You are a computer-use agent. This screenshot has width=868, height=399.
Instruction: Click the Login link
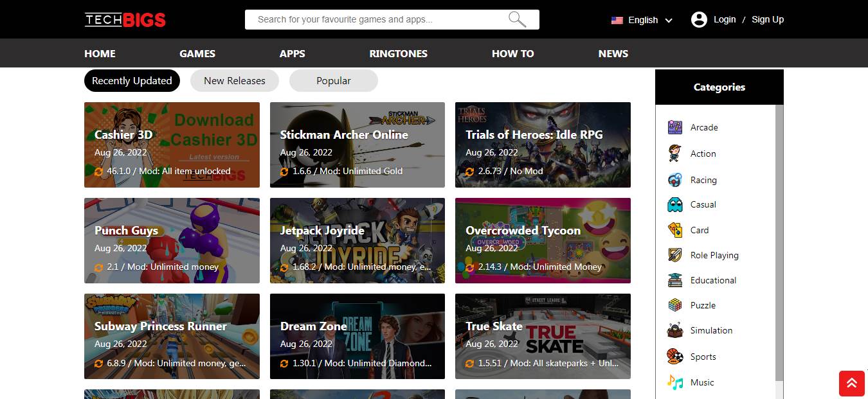725,19
